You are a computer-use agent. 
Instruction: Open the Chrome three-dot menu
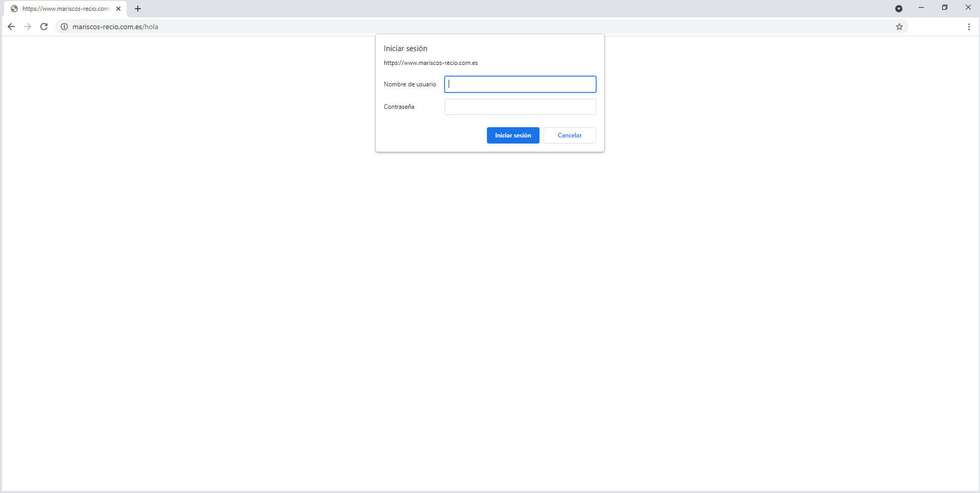(x=969, y=27)
